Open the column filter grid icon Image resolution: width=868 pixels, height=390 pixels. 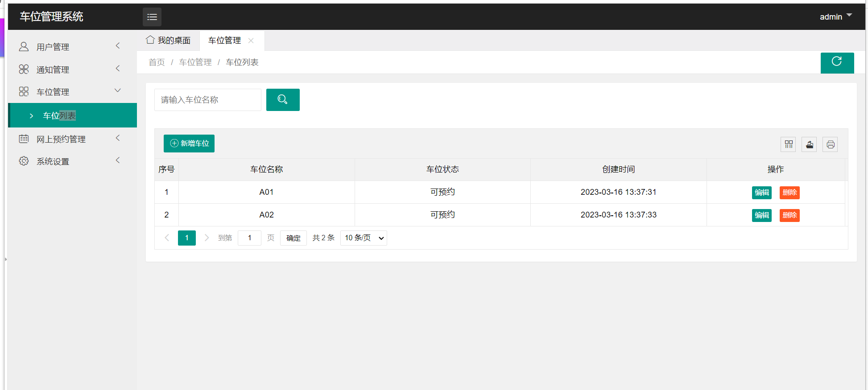pos(788,144)
